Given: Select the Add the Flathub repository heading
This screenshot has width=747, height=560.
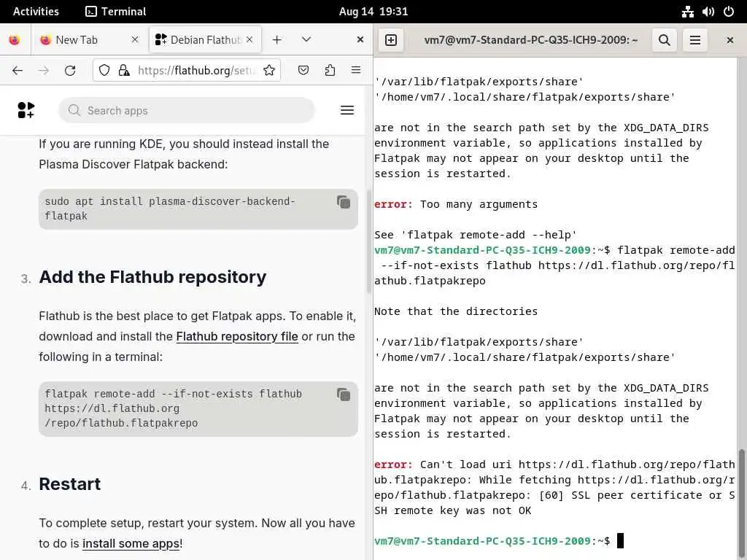Looking at the screenshot, I should click(152, 277).
